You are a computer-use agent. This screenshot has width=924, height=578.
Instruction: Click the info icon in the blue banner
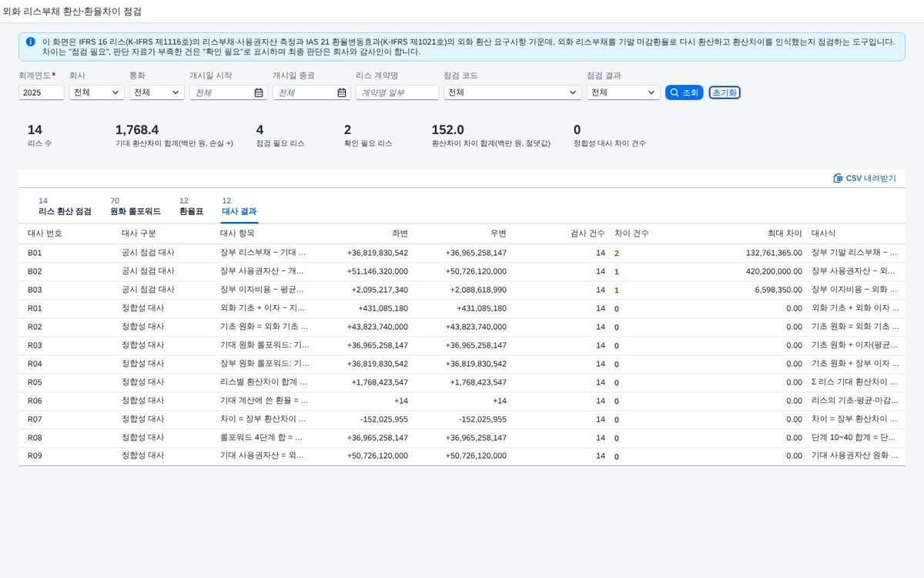30,42
